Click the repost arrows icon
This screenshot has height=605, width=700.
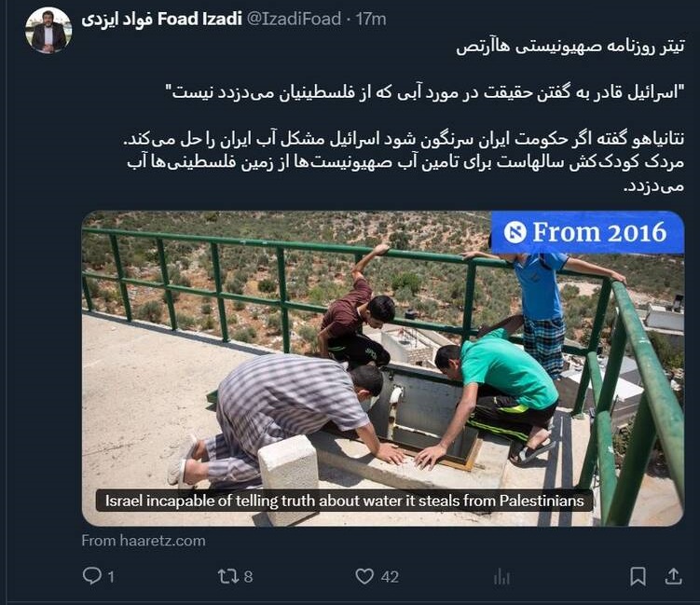(x=227, y=576)
